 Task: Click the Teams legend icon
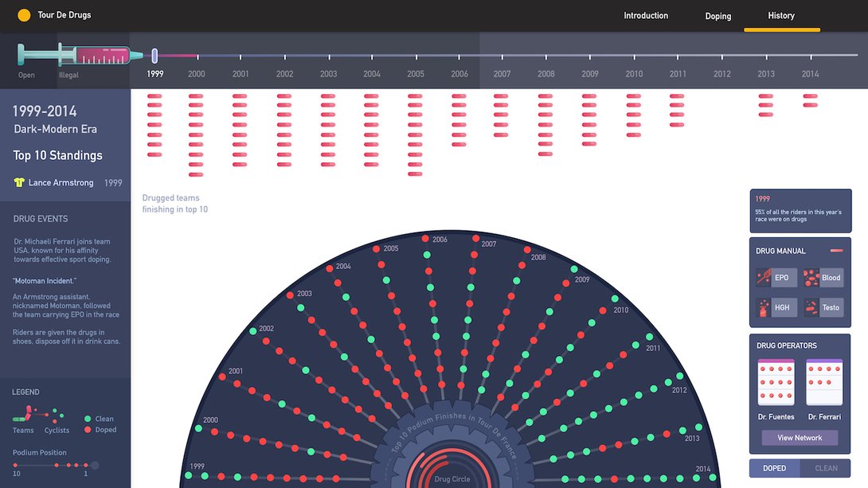pyautogui.click(x=23, y=414)
